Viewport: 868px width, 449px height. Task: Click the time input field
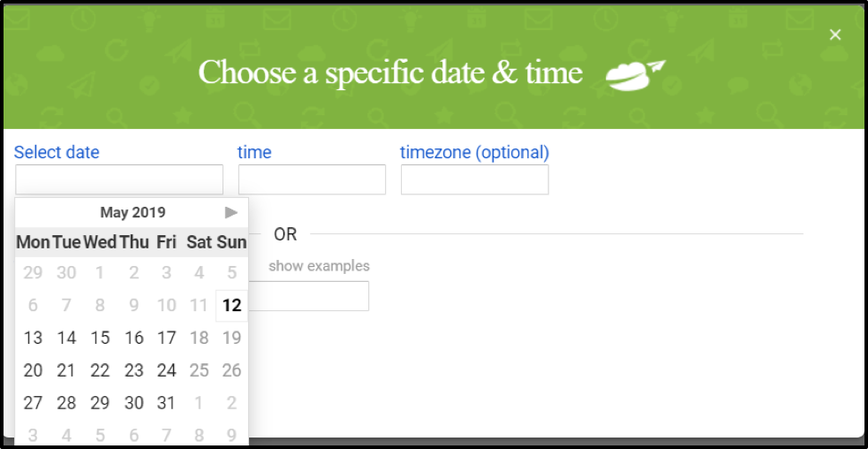coord(312,179)
